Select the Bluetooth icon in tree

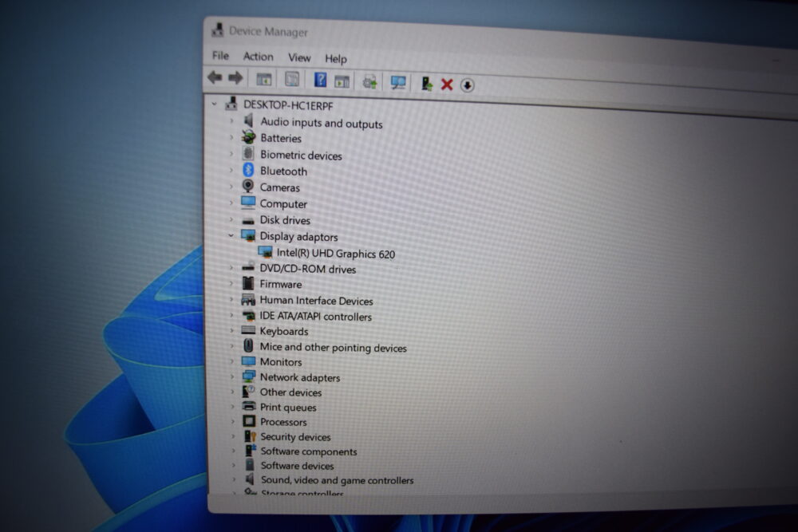(x=248, y=170)
